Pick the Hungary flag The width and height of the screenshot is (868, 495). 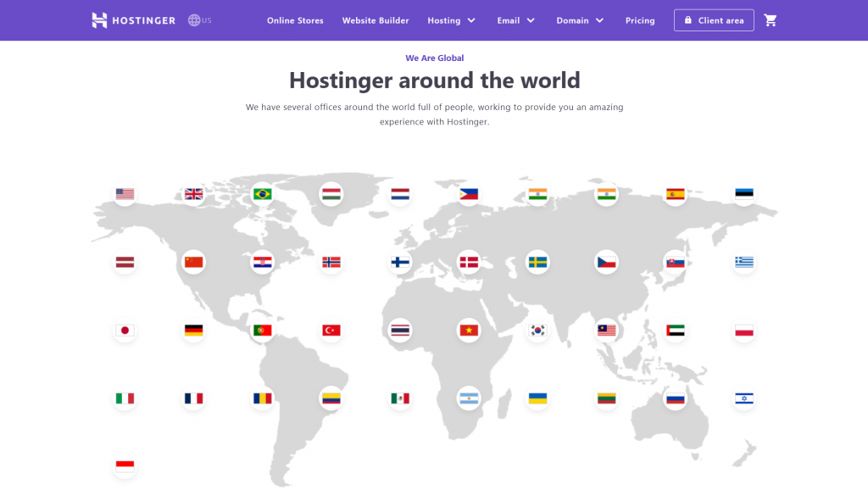pyautogui.click(x=331, y=194)
